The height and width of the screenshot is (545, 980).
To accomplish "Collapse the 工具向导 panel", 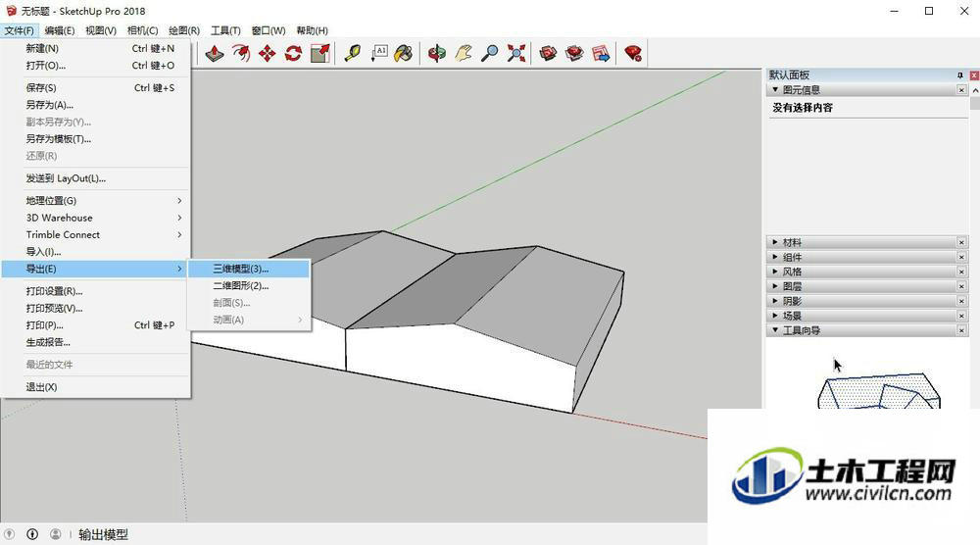I will coord(775,330).
